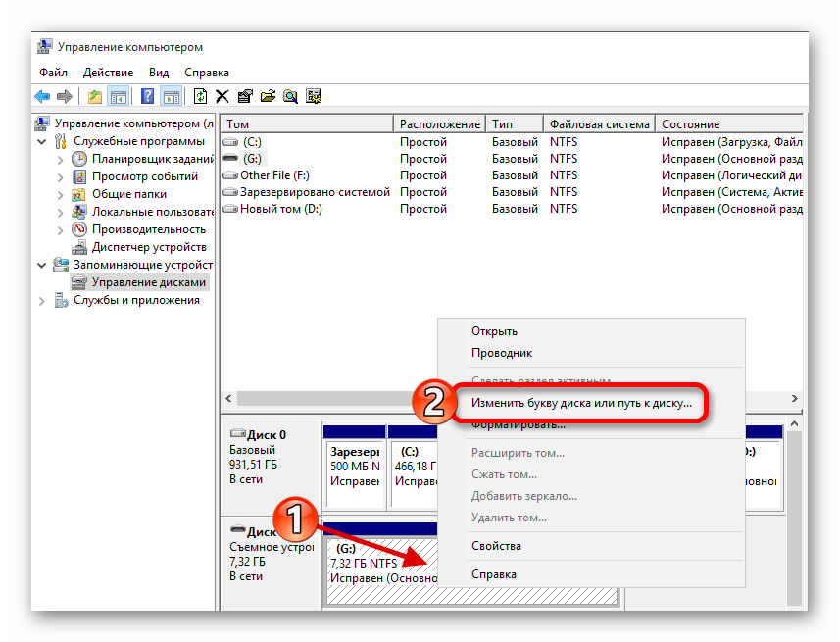Viewport: 840px width, 642px height.
Task: Collapse the Служебные программы tree node
Action: coord(41,142)
